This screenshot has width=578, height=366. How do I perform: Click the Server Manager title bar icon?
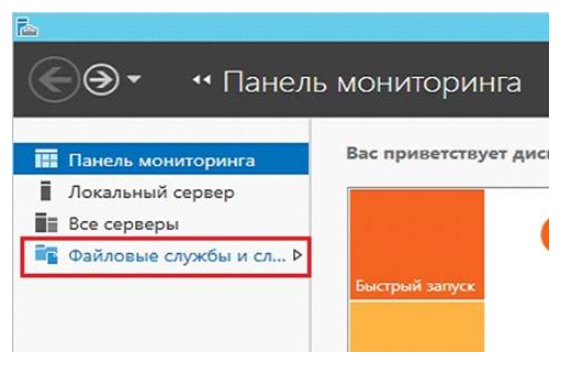(27, 27)
